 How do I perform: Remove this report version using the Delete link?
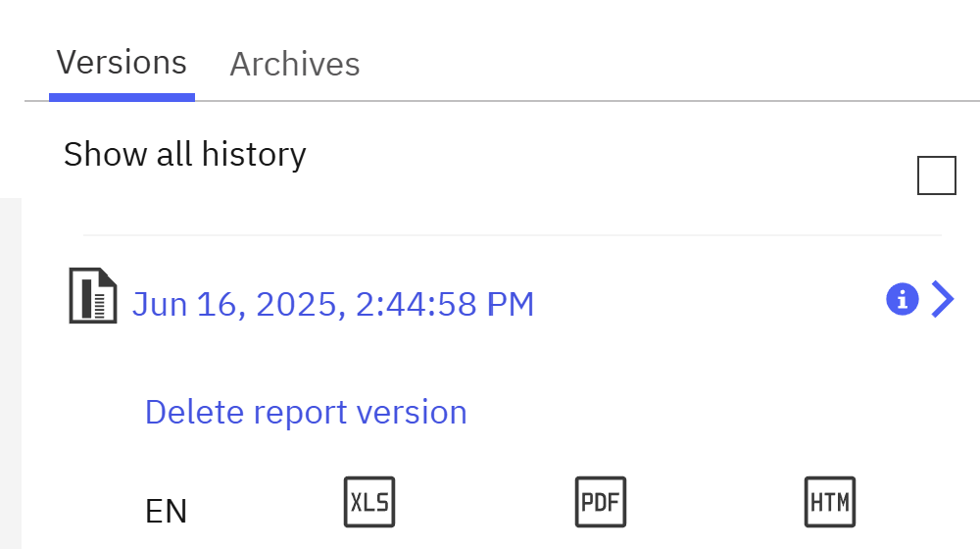(x=306, y=412)
